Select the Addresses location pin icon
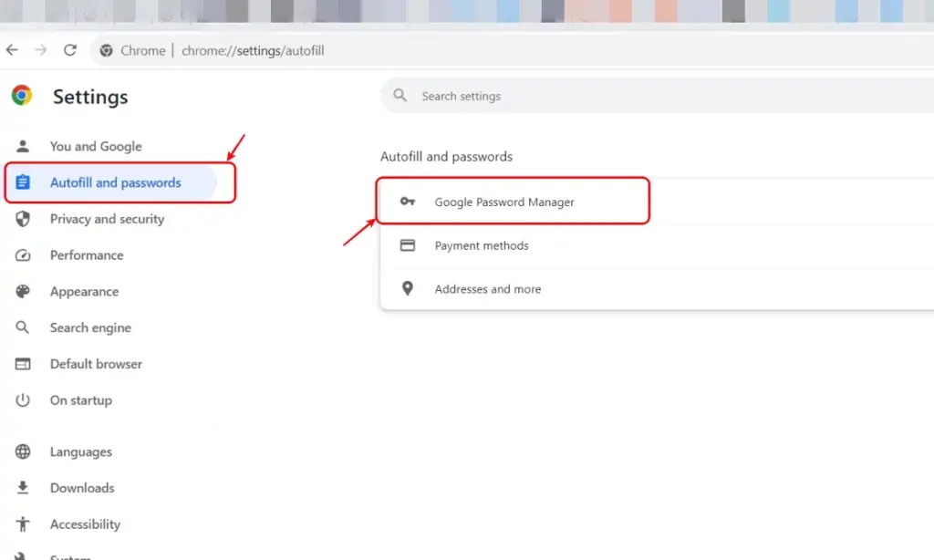This screenshot has width=934, height=560. pos(408,288)
